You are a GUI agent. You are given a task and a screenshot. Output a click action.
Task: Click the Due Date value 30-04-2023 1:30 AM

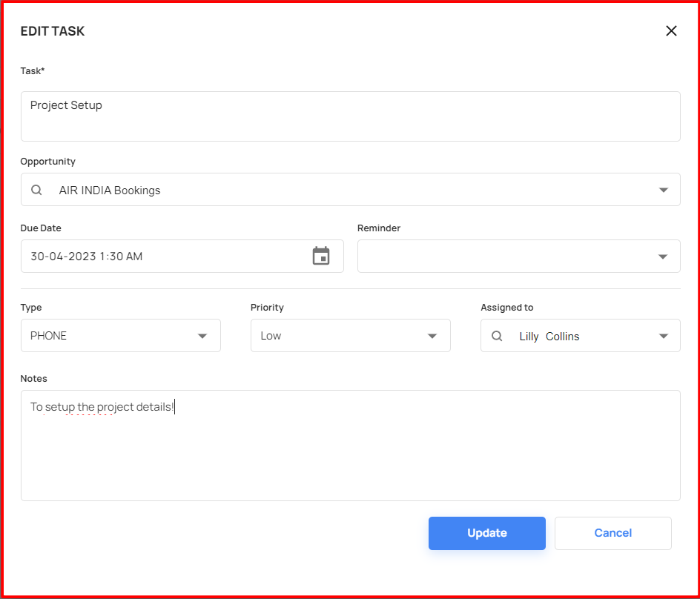87,257
